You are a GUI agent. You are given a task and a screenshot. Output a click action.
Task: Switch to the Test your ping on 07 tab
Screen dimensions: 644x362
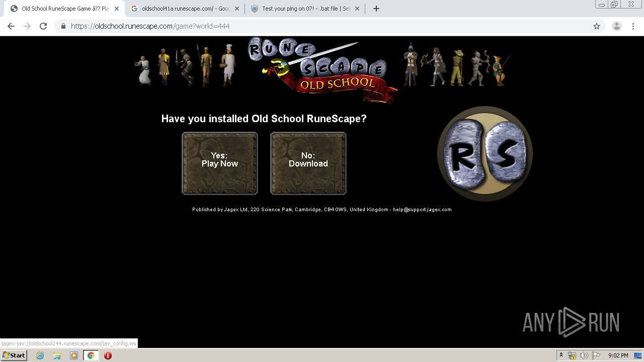point(305,9)
